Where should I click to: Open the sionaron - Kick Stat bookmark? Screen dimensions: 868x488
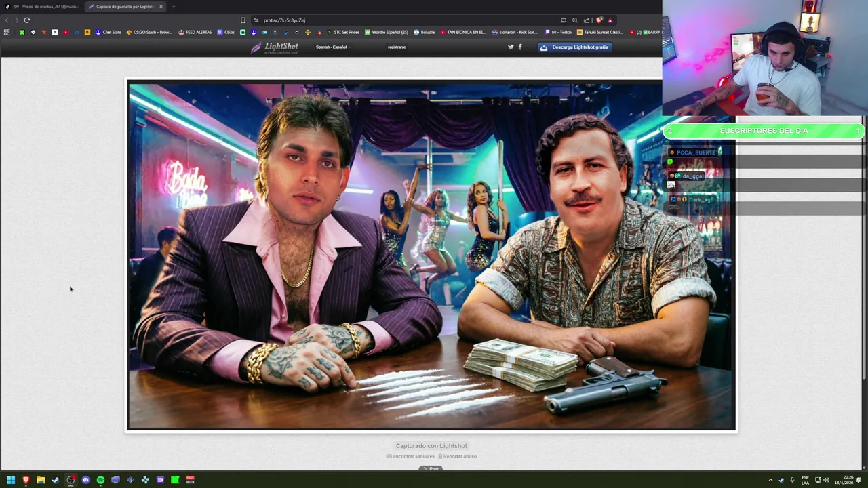(515, 32)
